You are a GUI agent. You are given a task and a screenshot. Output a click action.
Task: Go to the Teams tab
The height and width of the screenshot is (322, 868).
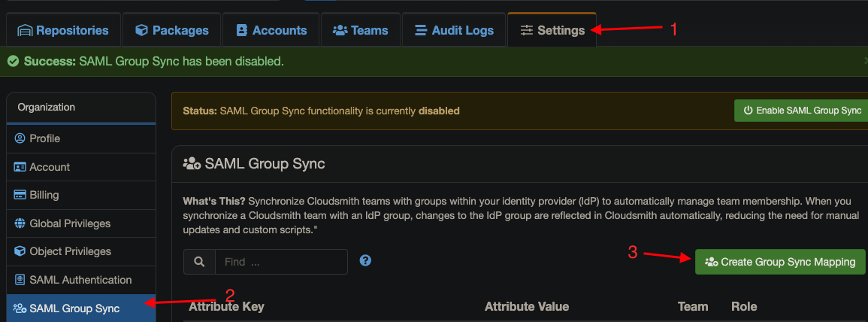coord(361,31)
